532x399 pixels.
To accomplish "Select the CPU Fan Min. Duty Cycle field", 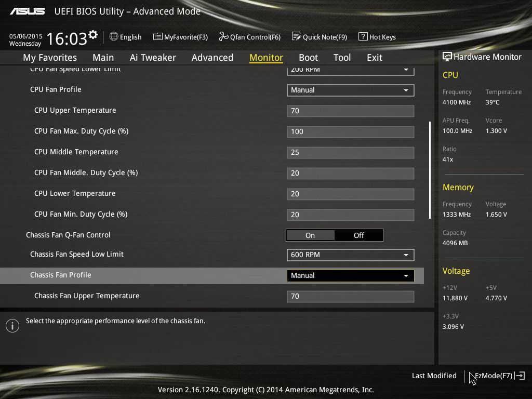I will [x=350, y=215].
